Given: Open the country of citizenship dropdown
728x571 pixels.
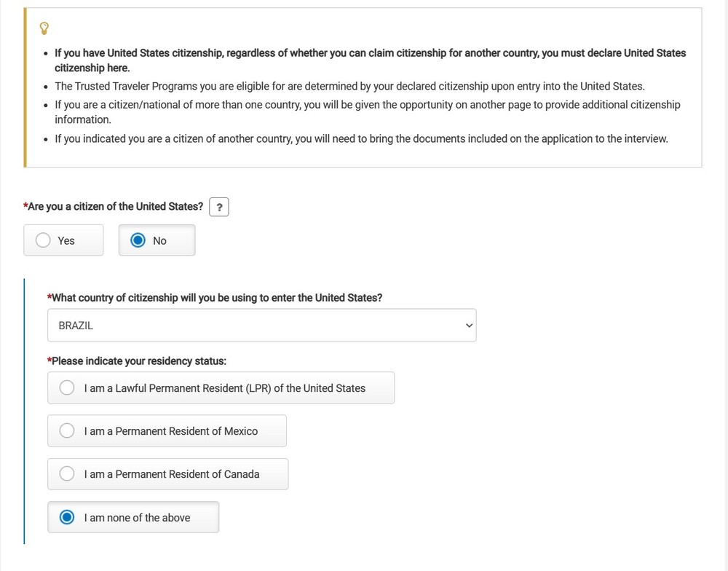Looking at the screenshot, I should point(261,326).
